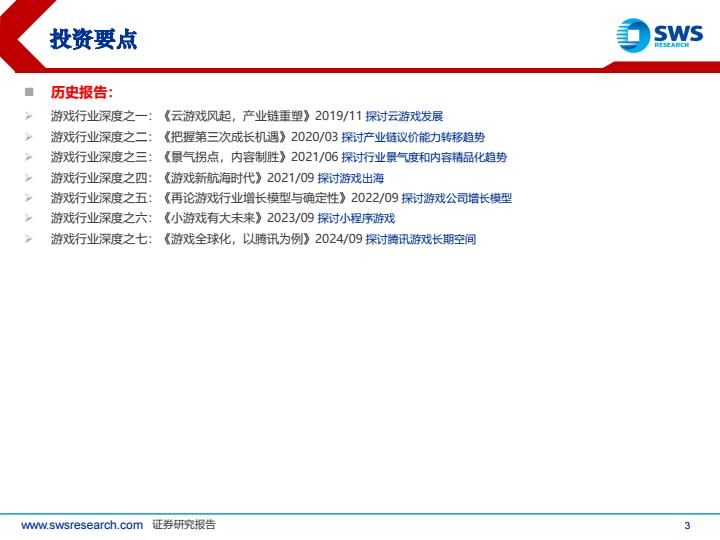This screenshot has height=540, width=720.
Task: Click the slide title 投资要点
Action: pyautogui.click(x=94, y=39)
